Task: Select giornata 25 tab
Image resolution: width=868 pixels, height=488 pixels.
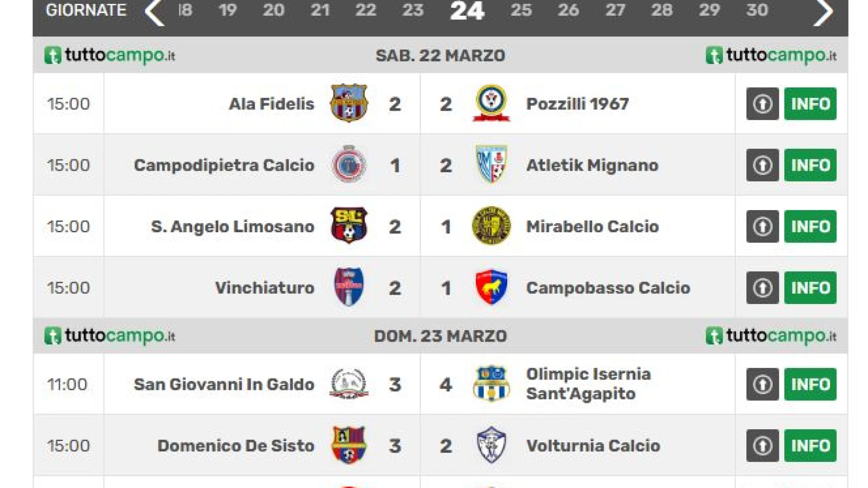Action: pyautogui.click(x=521, y=10)
